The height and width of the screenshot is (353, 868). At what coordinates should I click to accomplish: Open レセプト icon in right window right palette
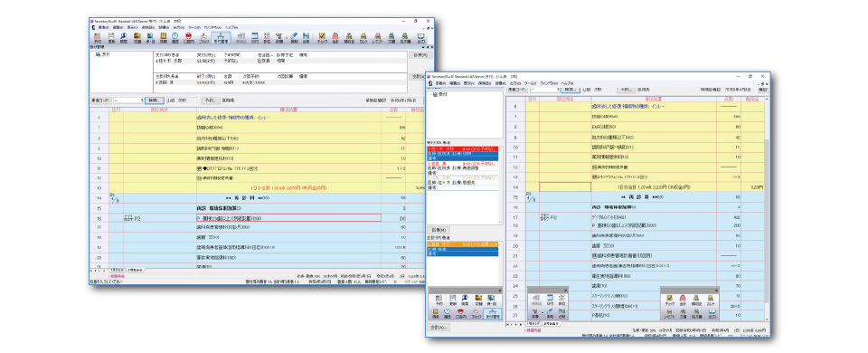[x=669, y=314]
